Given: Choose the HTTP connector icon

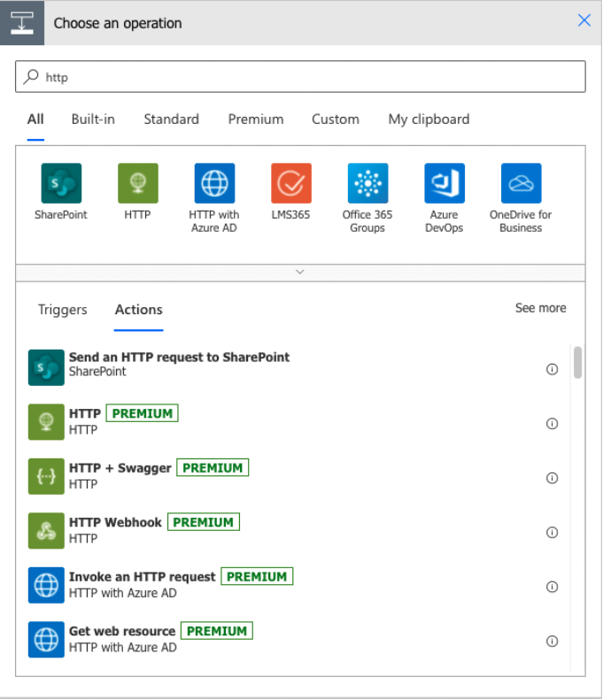Looking at the screenshot, I should [137, 183].
